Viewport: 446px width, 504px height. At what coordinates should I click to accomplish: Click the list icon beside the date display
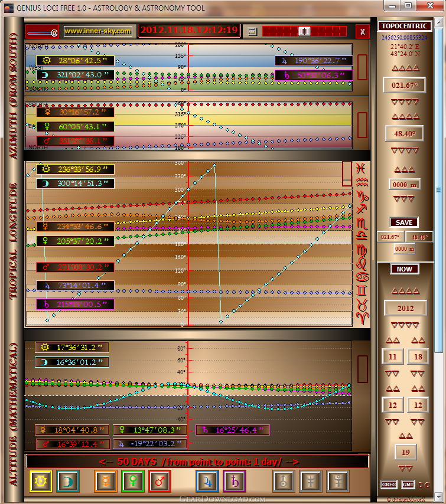coord(253,31)
